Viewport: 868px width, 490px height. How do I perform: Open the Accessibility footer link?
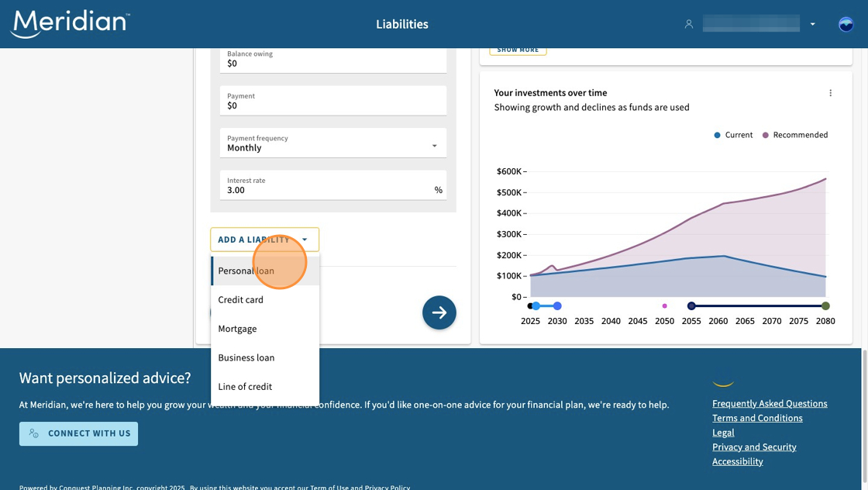point(737,461)
